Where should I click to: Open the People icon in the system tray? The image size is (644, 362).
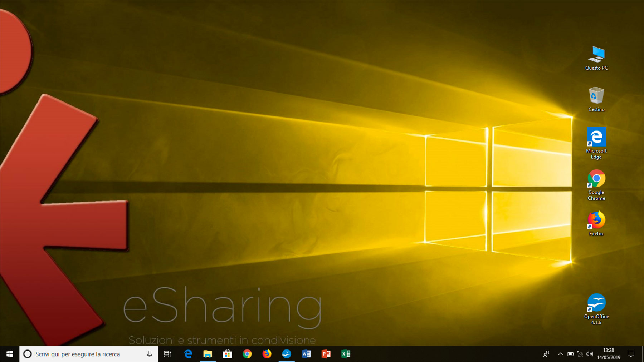point(546,354)
